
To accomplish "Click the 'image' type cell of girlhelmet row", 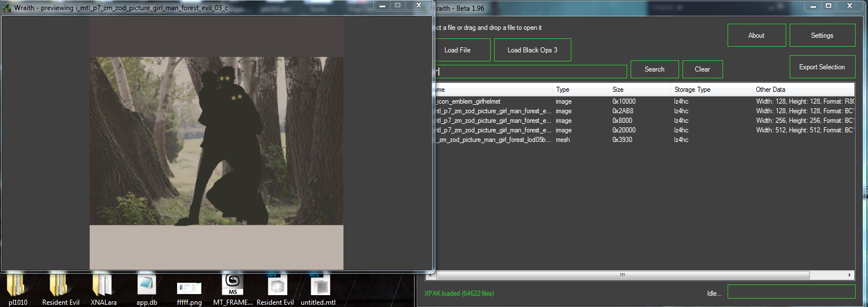I will point(563,101).
